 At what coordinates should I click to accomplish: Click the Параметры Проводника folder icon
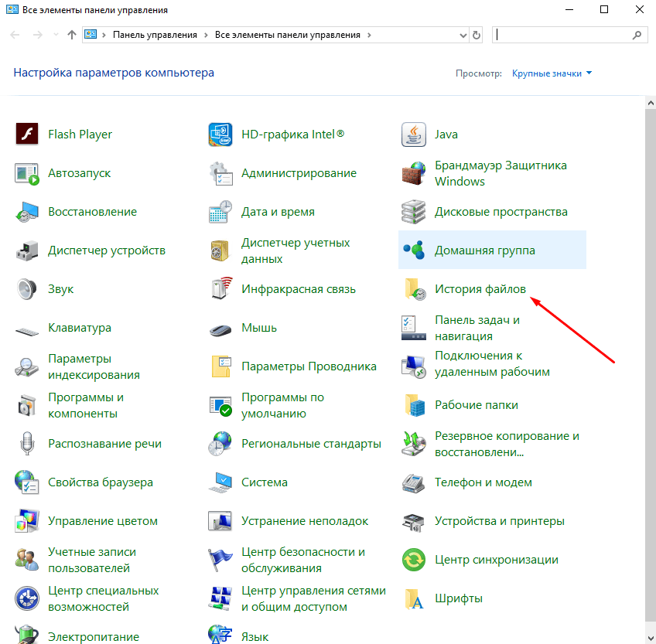coord(221,366)
